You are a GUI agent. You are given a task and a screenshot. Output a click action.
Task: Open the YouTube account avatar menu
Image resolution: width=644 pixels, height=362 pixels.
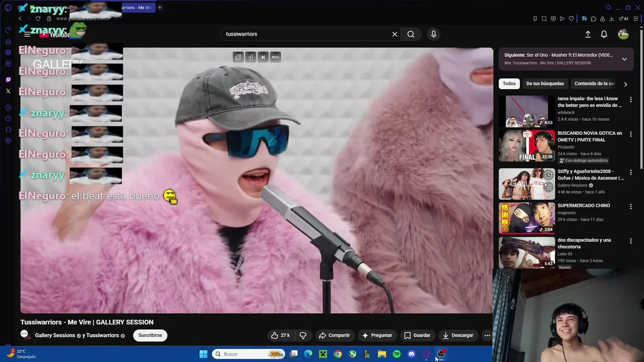[623, 34]
